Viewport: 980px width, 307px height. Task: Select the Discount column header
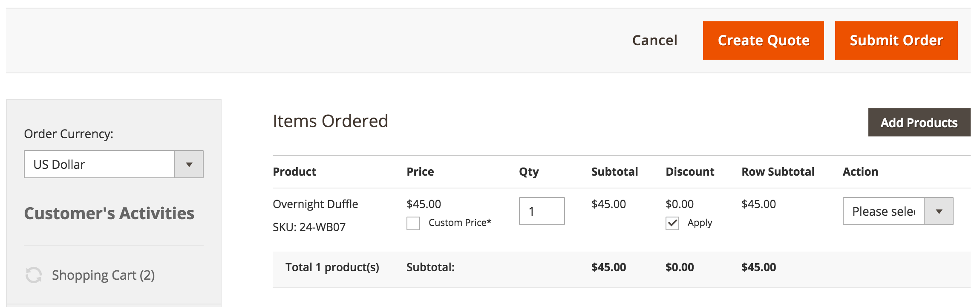pos(690,172)
